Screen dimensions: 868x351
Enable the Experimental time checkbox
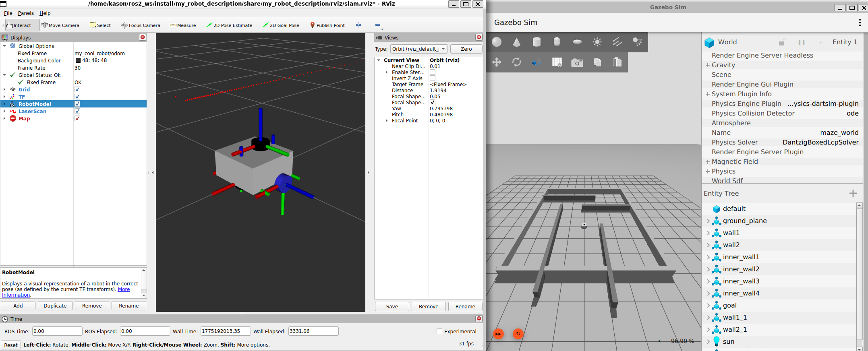tap(439, 331)
